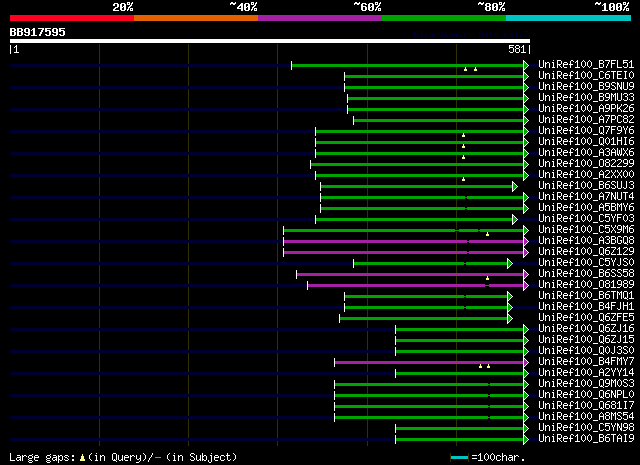Click the arrowhead ending the C5YF03 alignment

point(515,220)
